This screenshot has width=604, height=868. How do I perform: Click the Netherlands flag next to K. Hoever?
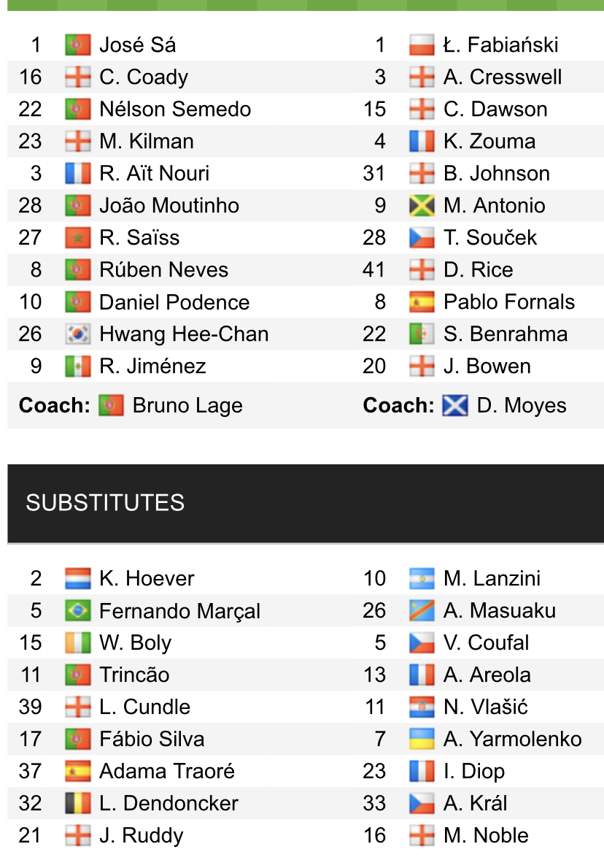tap(77, 579)
